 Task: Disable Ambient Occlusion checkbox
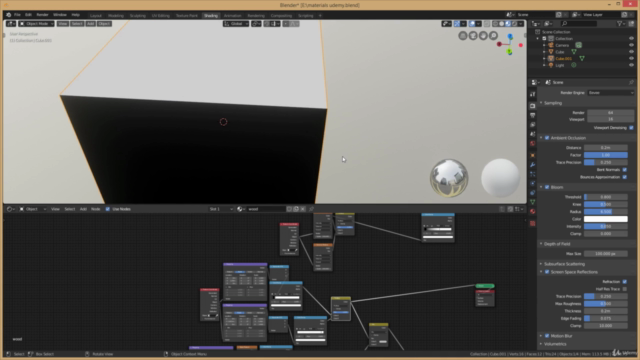pyautogui.click(x=547, y=138)
